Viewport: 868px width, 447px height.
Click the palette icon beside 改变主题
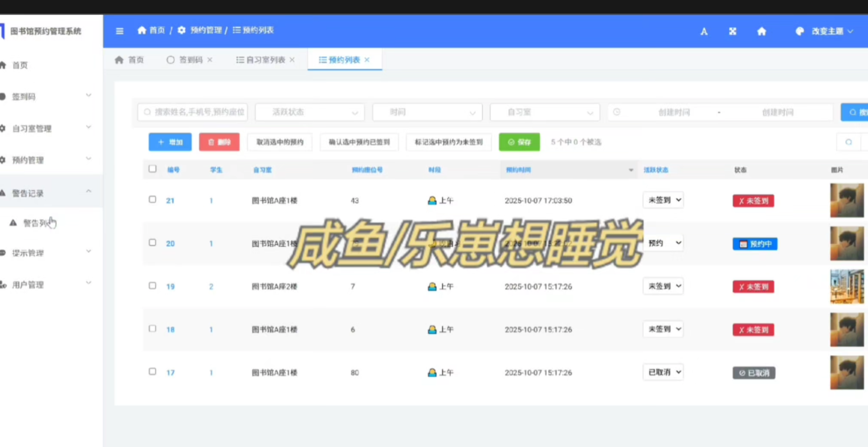[800, 31]
